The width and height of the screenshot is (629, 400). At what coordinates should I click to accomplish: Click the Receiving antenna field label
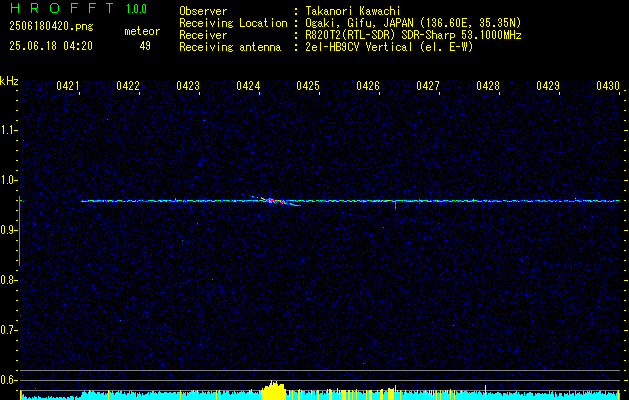point(230,47)
